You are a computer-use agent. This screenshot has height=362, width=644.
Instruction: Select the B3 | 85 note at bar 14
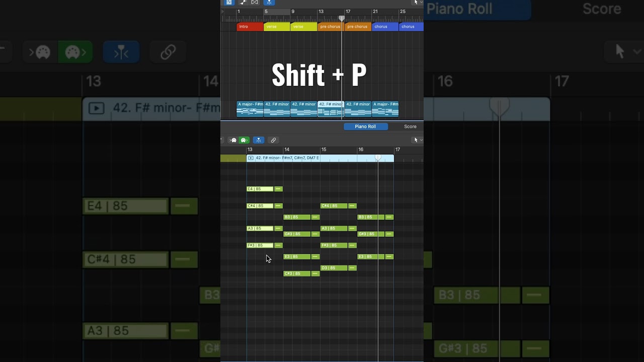297,217
